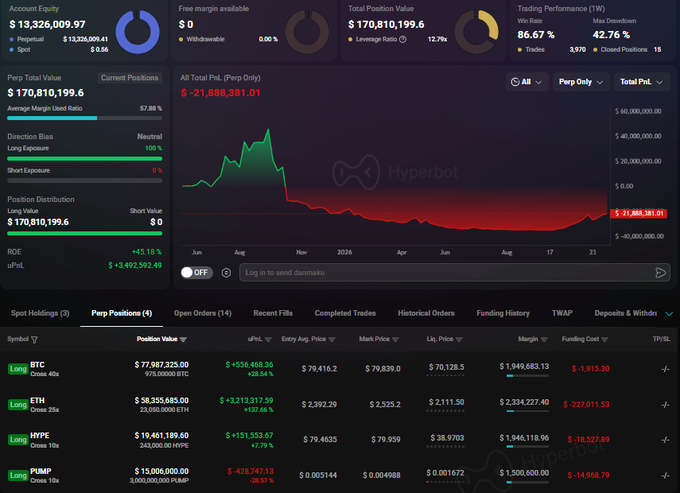Screen dimensions: 680x493
Task: Click the Mark Price sort icon
Action: tap(396, 340)
